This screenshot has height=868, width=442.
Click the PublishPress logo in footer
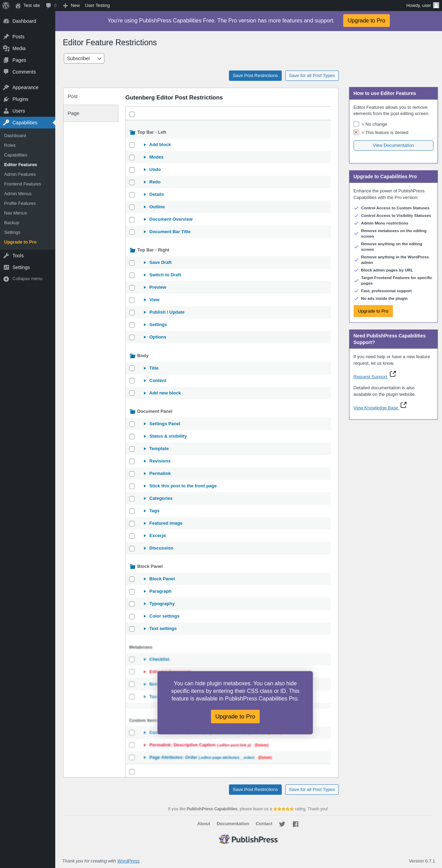click(x=248, y=840)
